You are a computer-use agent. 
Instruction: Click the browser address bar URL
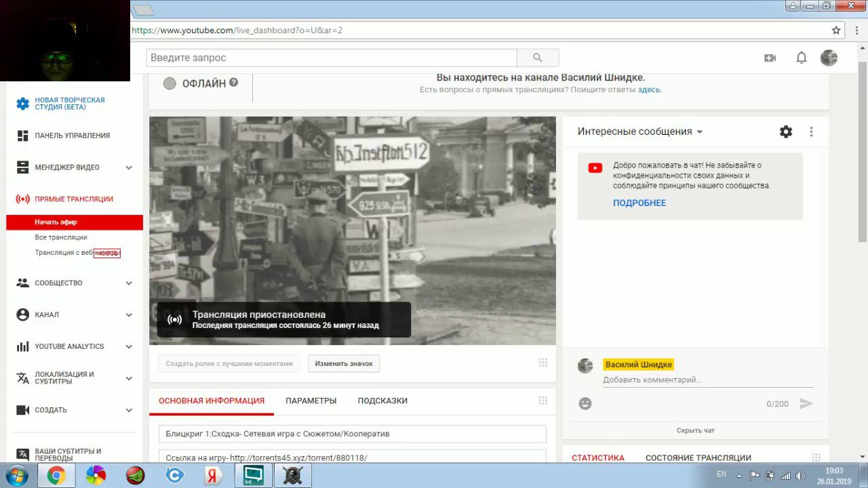[x=237, y=30]
